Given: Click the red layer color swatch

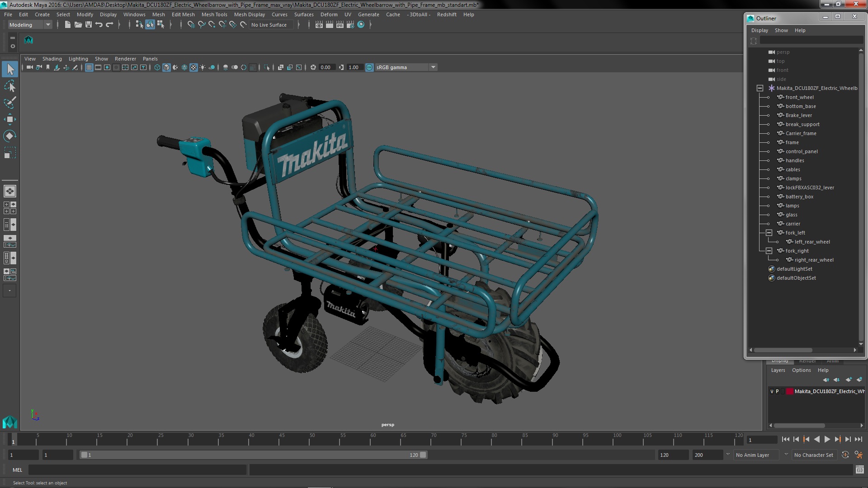Looking at the screenshot, I should point(789,391).
